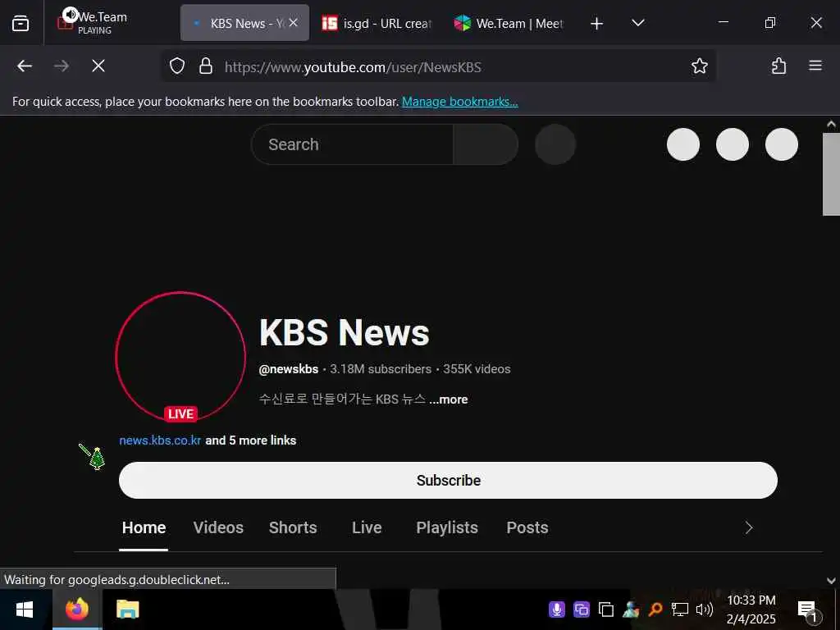Open the Videos channel tab
Screen dimensions: 840x630
[x=218, y=527]
